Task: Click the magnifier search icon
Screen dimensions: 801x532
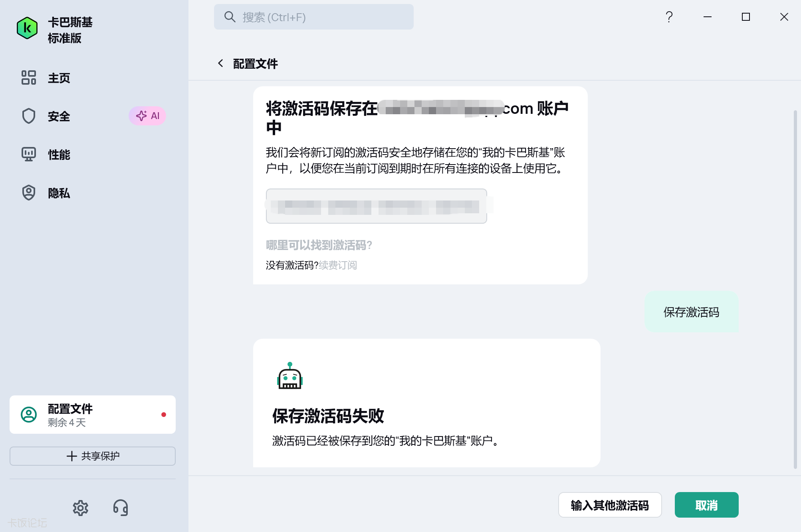Action: click(x=230, y=17)
